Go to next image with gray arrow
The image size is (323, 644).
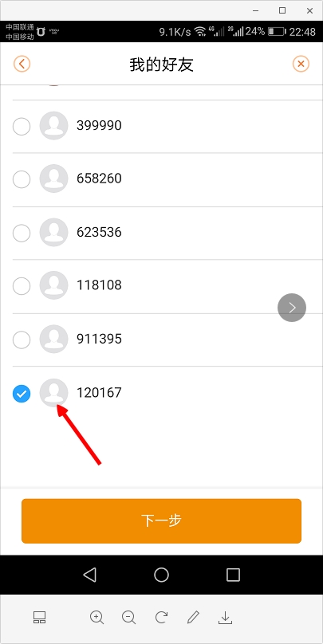(292, 307)
